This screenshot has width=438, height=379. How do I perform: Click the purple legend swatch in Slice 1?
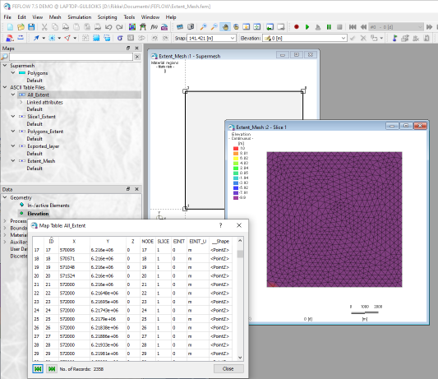(236, 198)
